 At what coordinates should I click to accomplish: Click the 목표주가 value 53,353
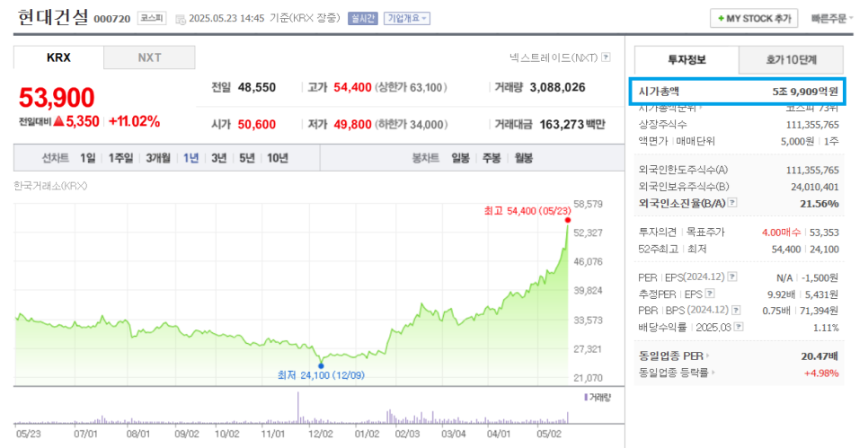[x=824, y=233]
